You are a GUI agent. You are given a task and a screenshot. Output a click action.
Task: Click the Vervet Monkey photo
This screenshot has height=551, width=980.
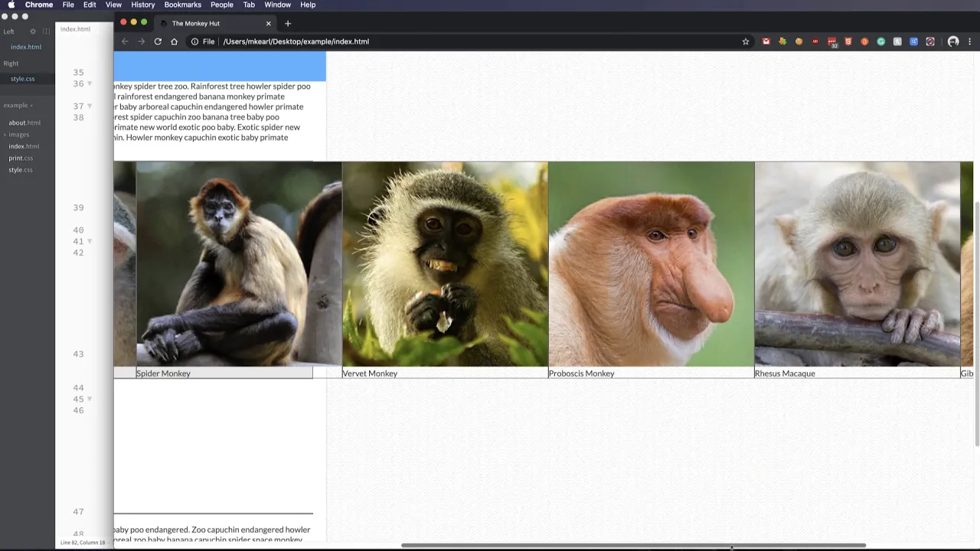445,264
